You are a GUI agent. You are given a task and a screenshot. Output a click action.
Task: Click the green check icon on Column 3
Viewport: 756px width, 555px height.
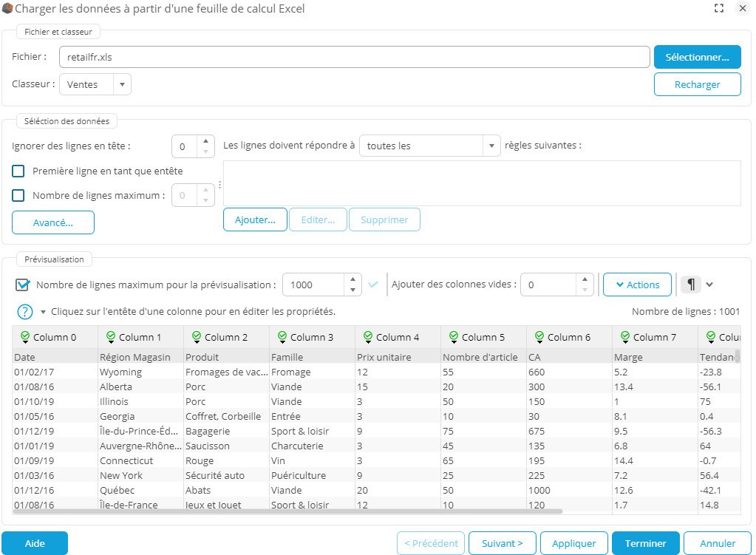click(x=282, y=337)
